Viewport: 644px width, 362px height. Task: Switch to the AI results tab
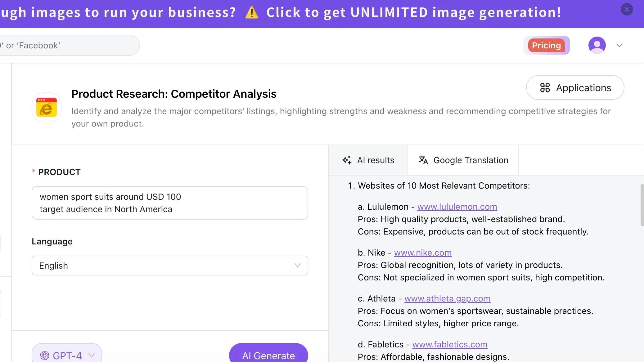pos(368,160)
